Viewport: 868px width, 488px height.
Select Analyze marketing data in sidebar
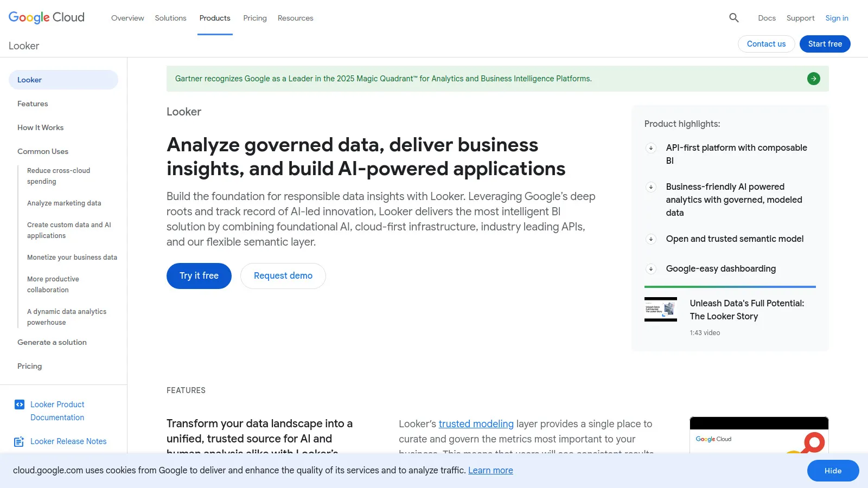64,203
